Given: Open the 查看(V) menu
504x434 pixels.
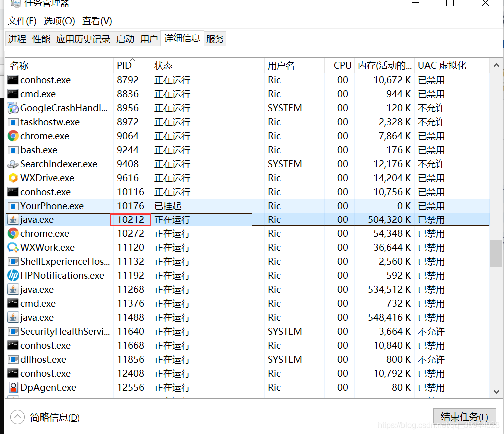Looking at the screenshot, I should click(97, 21).
